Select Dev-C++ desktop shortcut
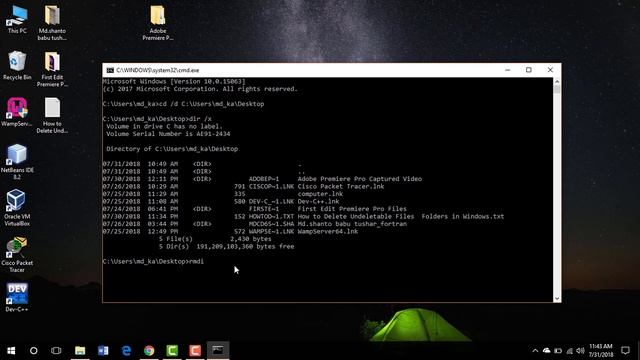 tap(17, 298)
